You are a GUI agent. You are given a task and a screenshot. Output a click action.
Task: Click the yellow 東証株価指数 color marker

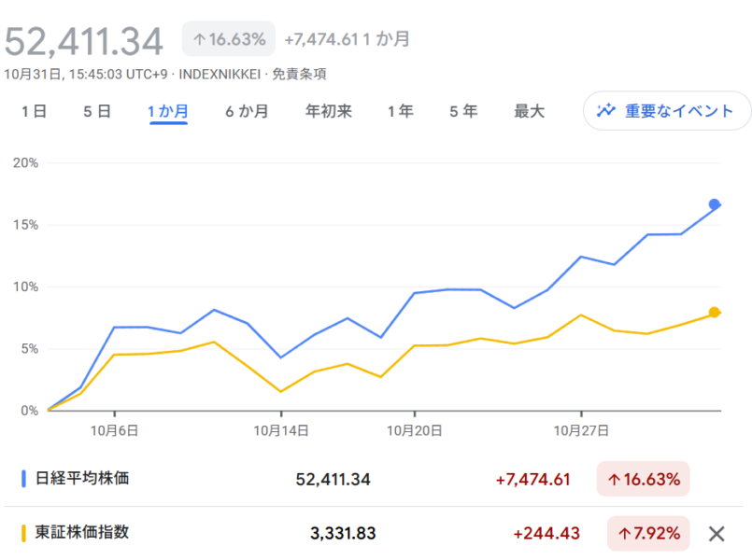pos(23,533)
